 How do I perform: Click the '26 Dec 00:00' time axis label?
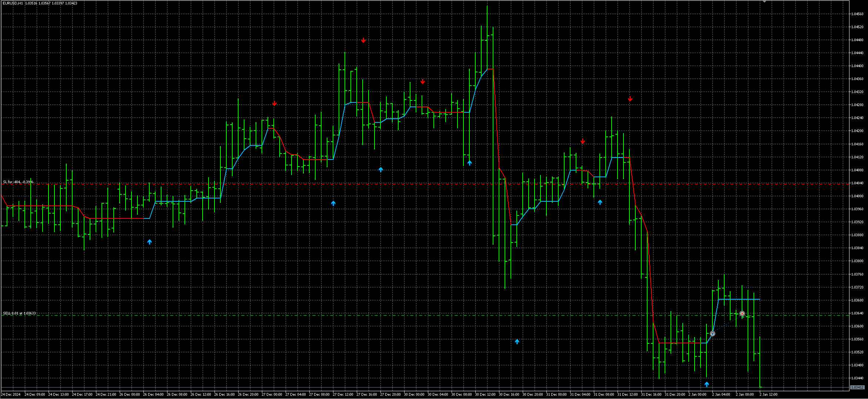point(130,395)
